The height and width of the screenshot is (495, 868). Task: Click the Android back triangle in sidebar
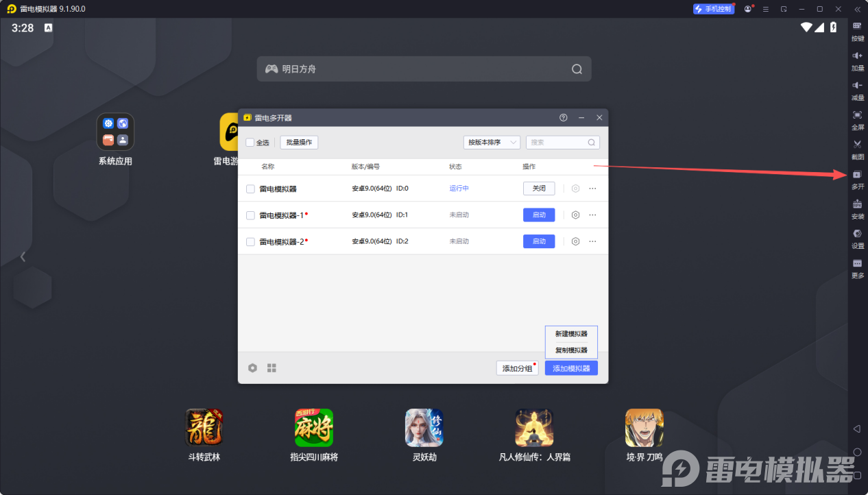tap(857, 428)
